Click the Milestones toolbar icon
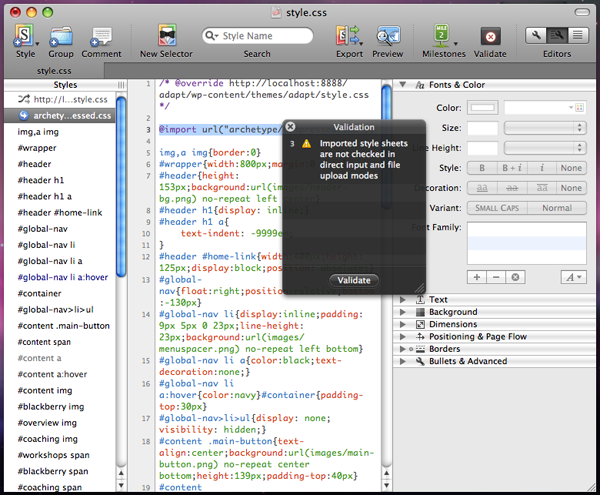 click(x=442, y=34)
